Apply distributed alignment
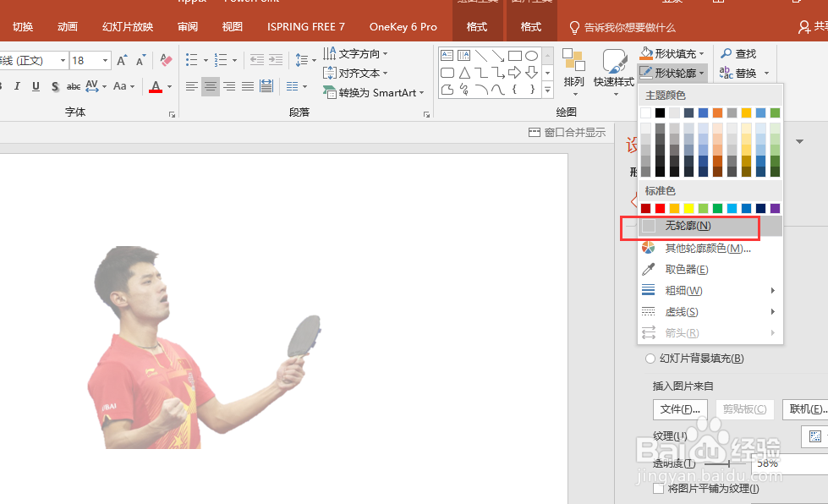The image size is (828, 504). click(x=266, y=86)
